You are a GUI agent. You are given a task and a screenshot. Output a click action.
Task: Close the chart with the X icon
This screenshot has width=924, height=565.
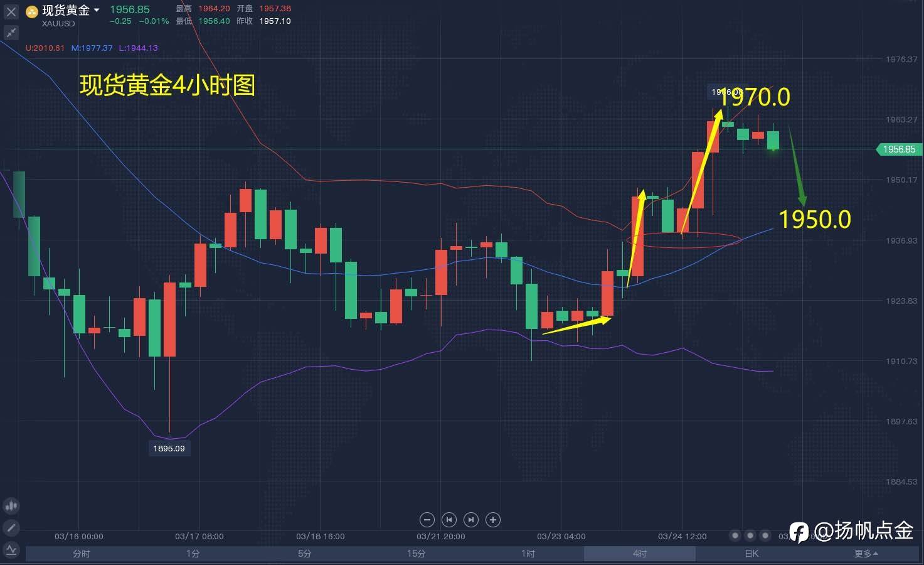pos(11,11)
